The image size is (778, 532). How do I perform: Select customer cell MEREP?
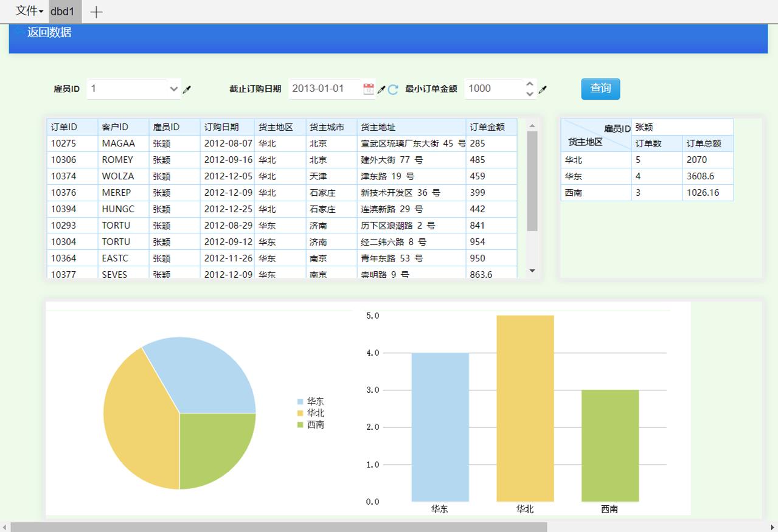[x=123, y=193]
